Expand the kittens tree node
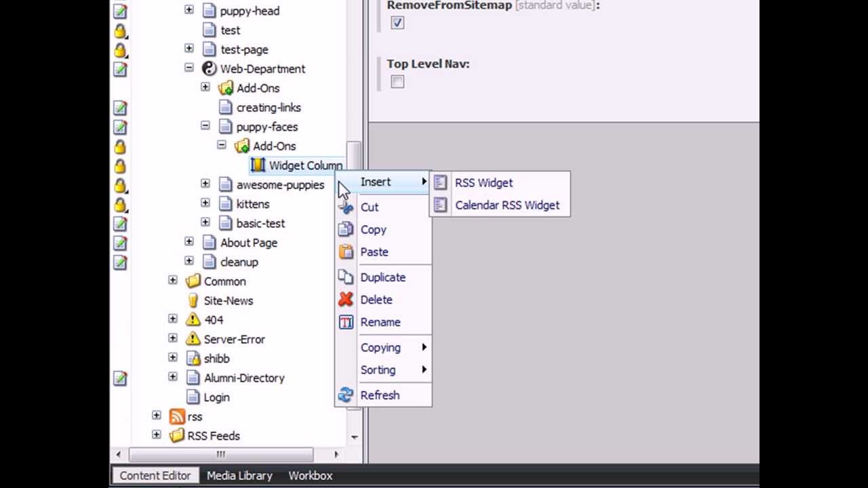The height and width of the screenshot is (488, 868). (205, 203)
